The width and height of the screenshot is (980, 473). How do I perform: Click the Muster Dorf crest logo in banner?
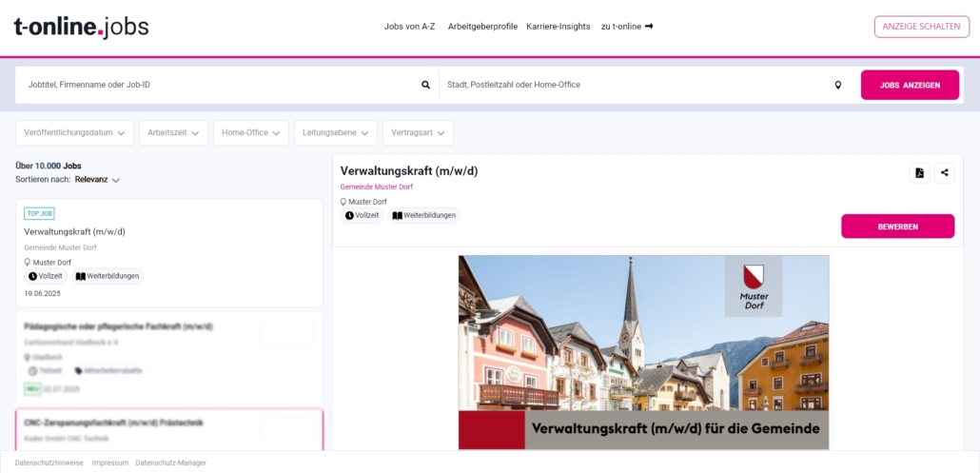coord(754,286)
